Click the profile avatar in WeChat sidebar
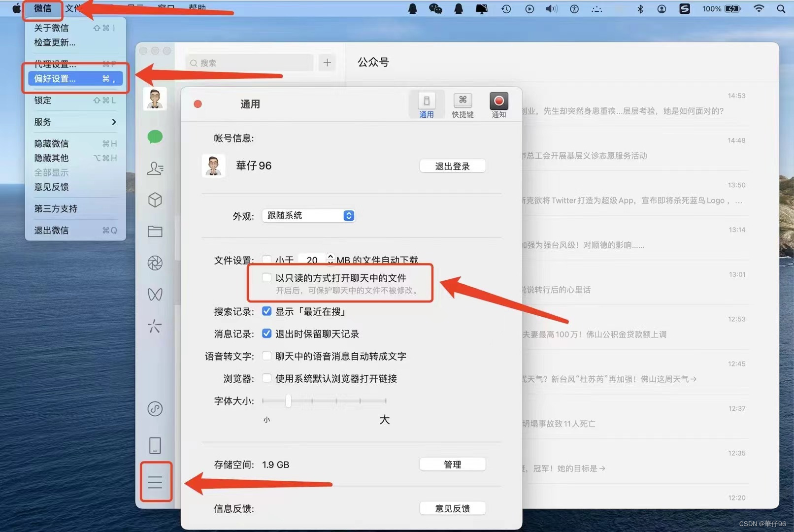 coord(155,99)
